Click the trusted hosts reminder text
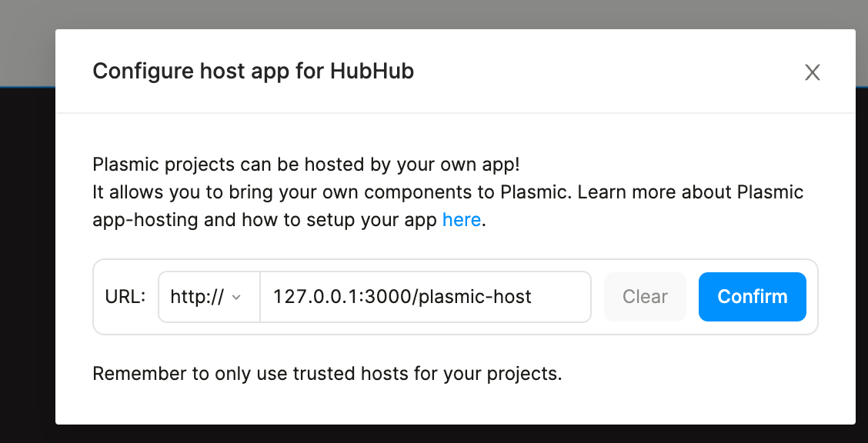 327,374
